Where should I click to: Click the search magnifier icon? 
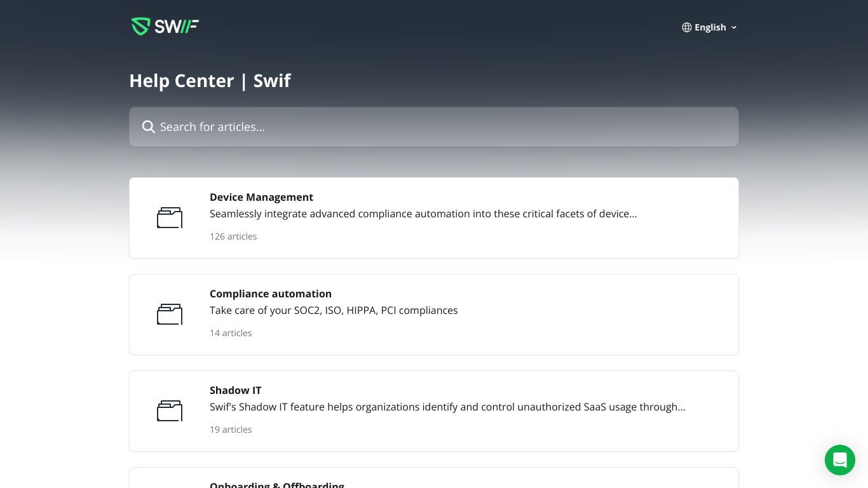(149, 127)
